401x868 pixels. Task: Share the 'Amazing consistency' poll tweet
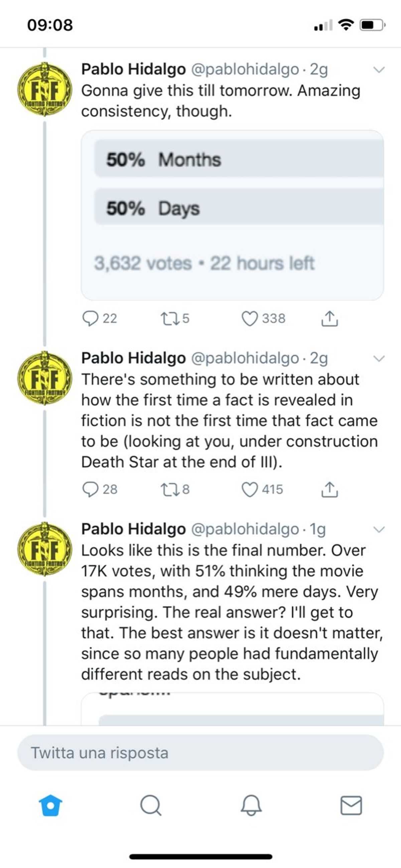pyautogui.click(x=329, y=318)
